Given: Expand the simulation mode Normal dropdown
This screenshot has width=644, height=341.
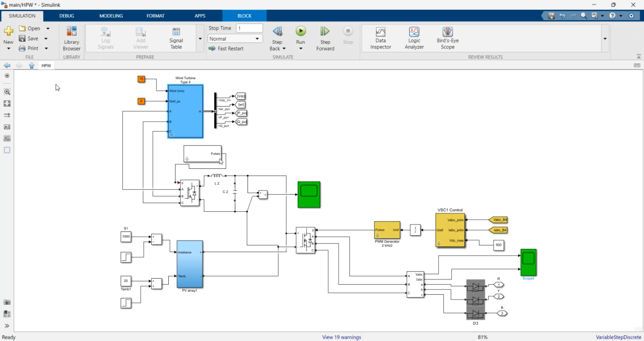Looking at the screenshot, I should point(235,39).
